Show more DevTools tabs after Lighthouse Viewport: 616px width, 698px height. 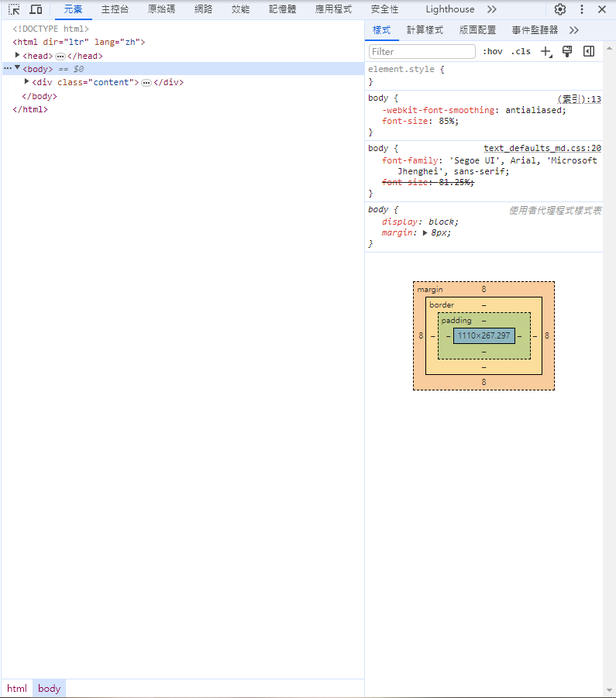point(492,9)
